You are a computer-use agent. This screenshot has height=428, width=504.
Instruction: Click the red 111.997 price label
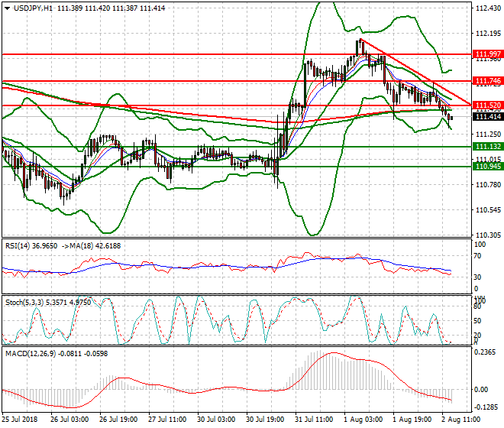tap(488, 53)
